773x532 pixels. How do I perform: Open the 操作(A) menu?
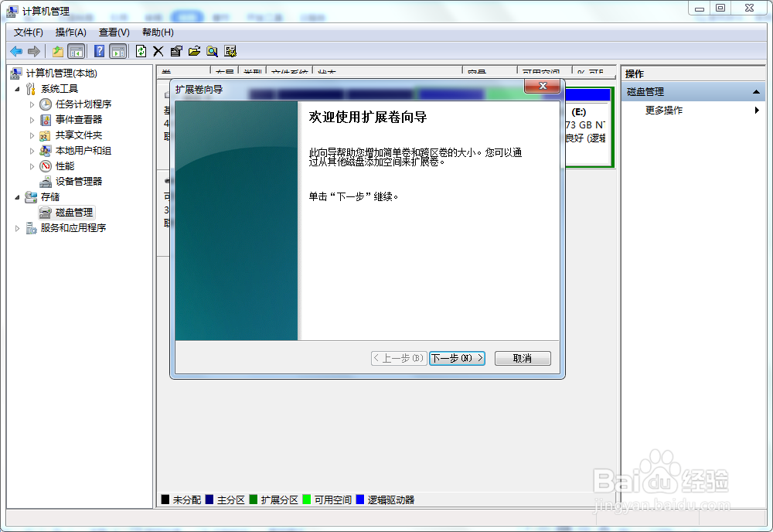[x=71, y=32]
